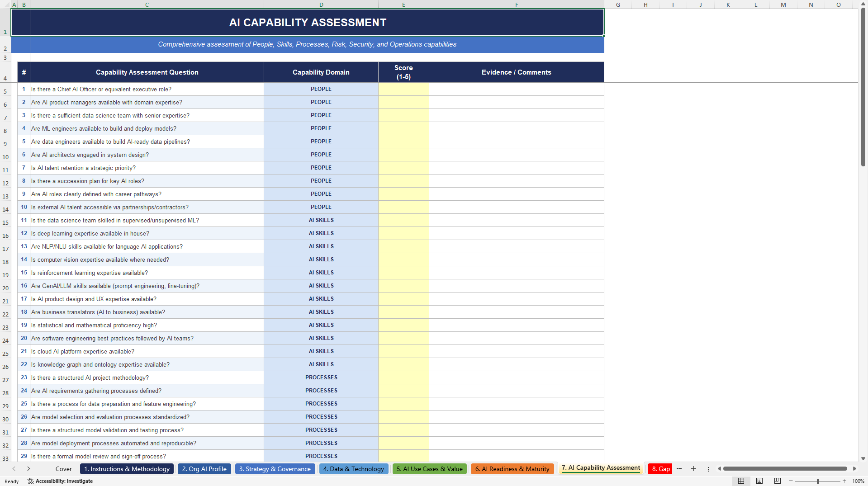Switch to Page Layout view
Image resolution: width=868 pixels, height=486 pixels.
click(x=759, y=481)
